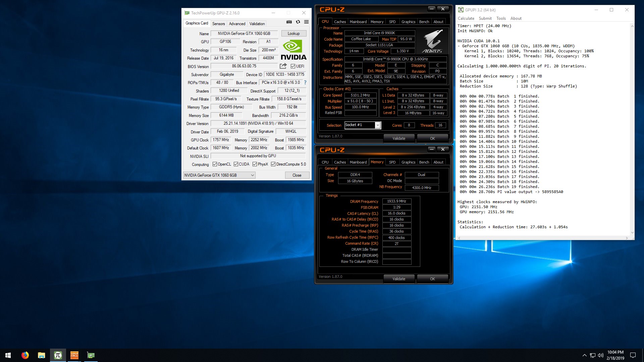Screen dimensions: 644x362
Task: Click the Core Speed 5101.2 MHz value
Action: coord(360,95)
